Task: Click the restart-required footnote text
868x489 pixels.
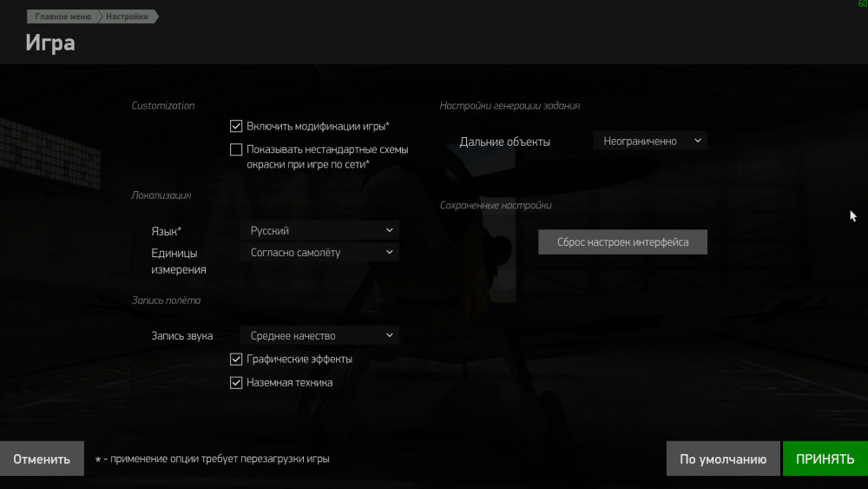Action: [x=212, y=459]
